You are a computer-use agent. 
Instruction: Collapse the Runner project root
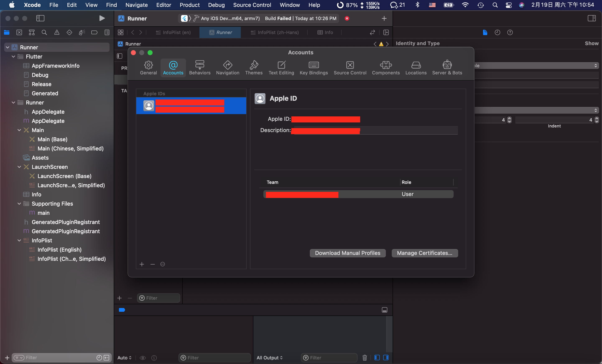(x=8, y=47)
